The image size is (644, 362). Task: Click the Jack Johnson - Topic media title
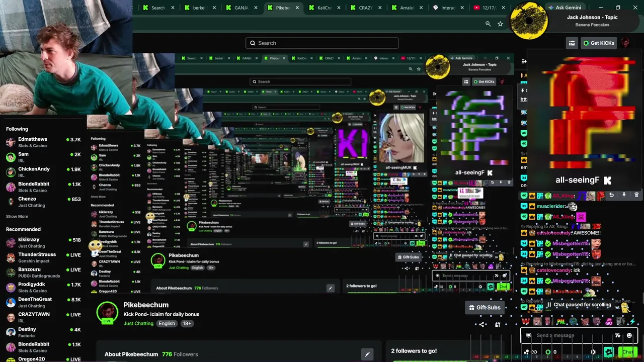pyautogui.click(x=592, y=17)
